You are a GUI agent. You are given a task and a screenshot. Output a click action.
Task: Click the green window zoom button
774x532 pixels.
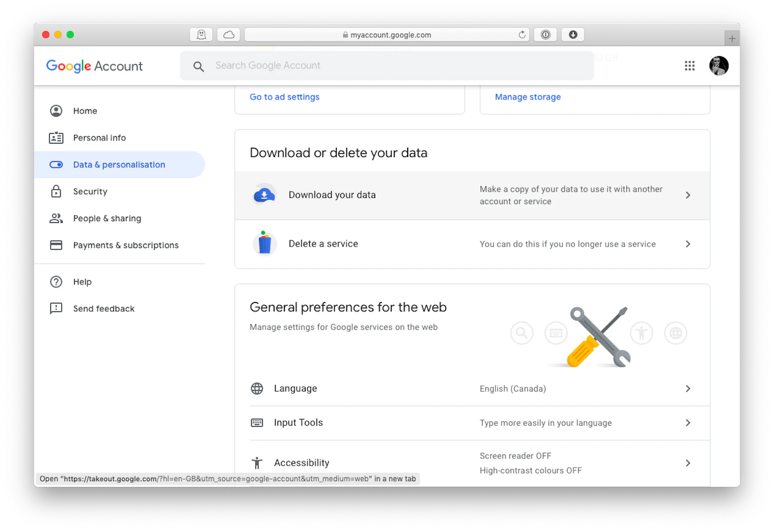click(70, 35)
